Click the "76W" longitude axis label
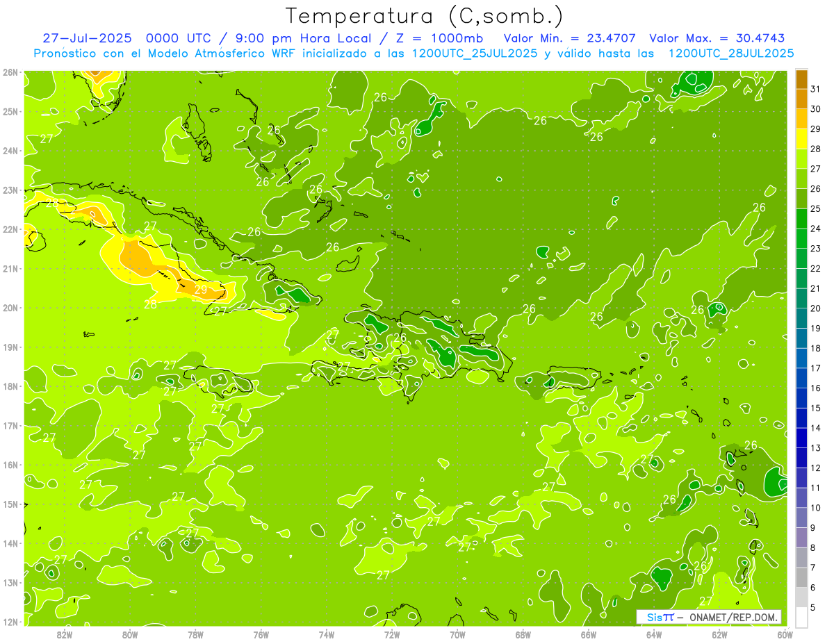The image size is (834, 644). [261, 634]
